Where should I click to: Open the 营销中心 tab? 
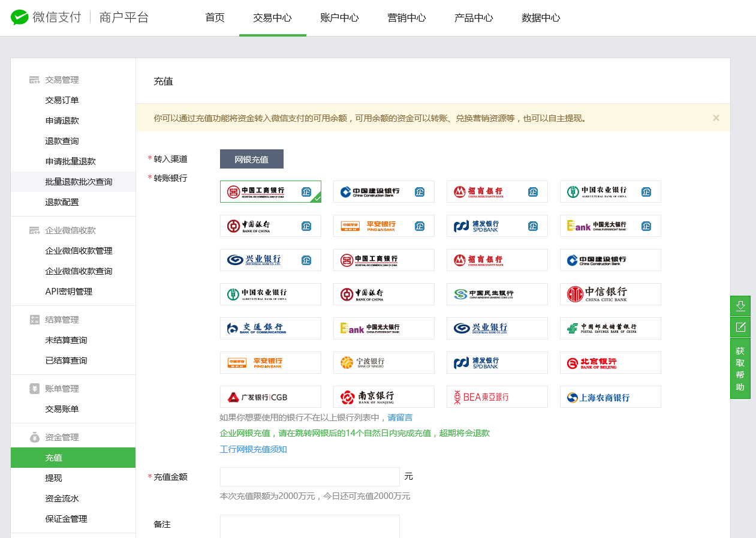[x=406, y=18]
